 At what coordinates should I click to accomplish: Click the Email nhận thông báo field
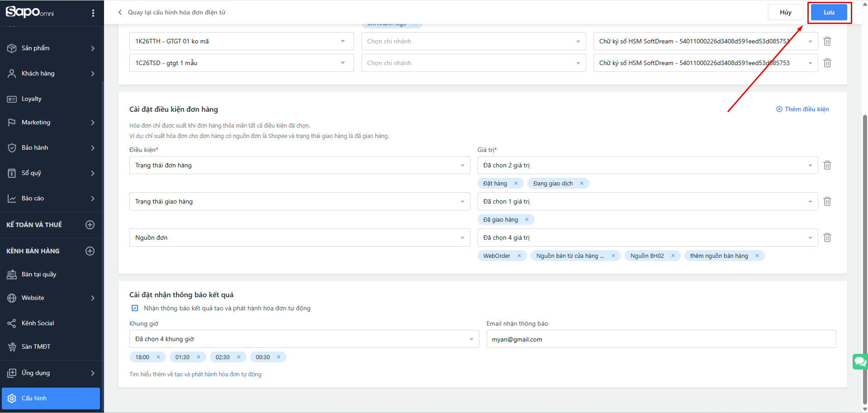click(x=661, y=339)
